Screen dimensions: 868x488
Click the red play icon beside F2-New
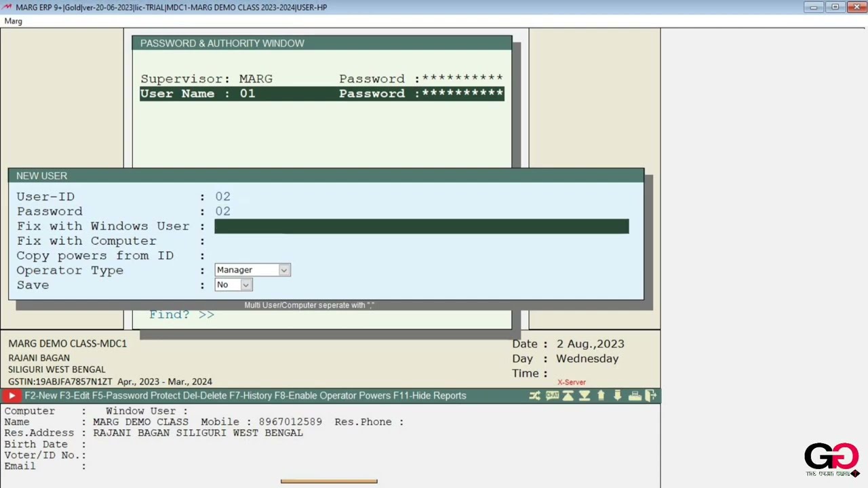pos(12,396)
